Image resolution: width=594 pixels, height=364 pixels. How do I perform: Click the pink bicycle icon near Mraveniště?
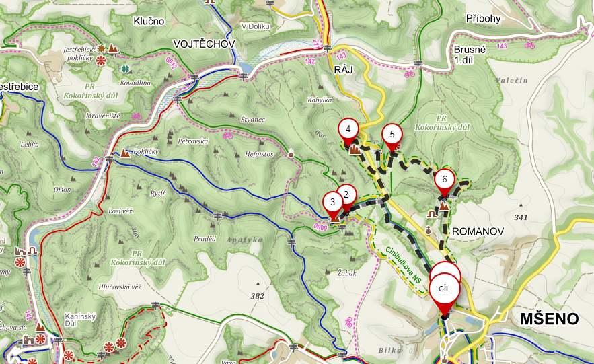tap(137, 116)
